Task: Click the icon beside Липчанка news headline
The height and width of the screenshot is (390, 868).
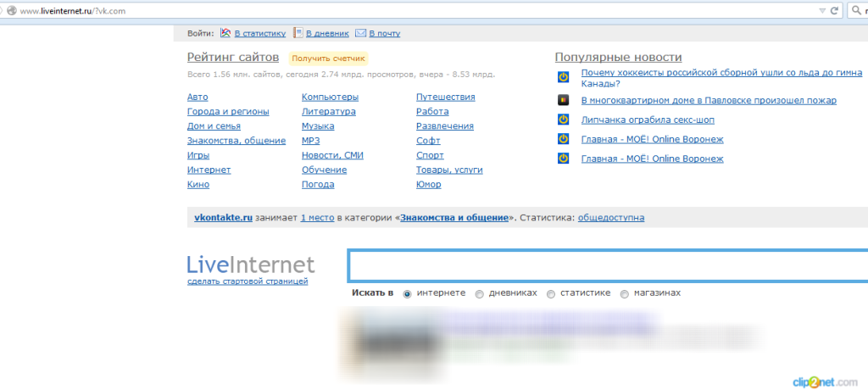Action: (563, 120)
